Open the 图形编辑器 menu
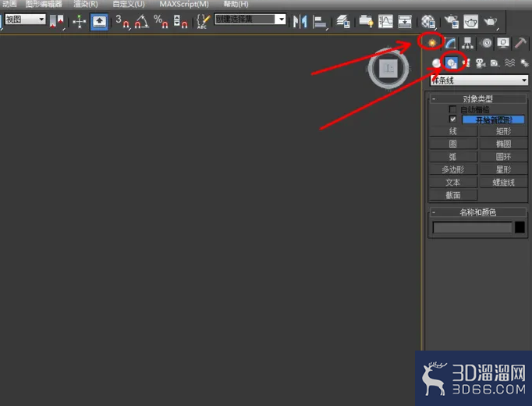532x406 pixels. coord(44,4)
